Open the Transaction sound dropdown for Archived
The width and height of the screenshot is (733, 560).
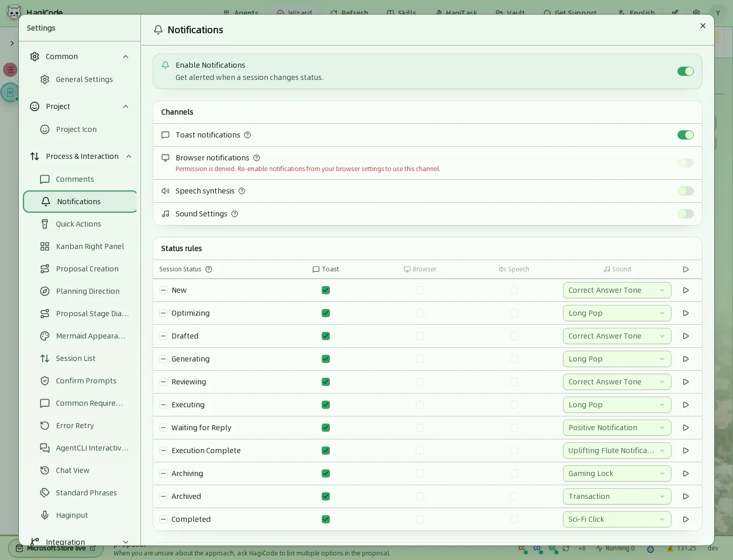pyautogui.click(x=617, y=496)
